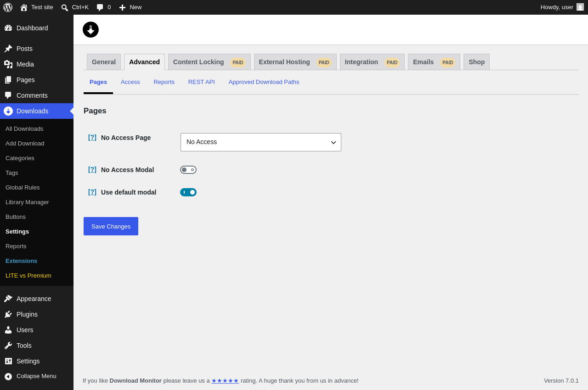Go to Library Manager in Downloads submenu
The width and height of the screenshot is (588, 390).
(27, 202)
